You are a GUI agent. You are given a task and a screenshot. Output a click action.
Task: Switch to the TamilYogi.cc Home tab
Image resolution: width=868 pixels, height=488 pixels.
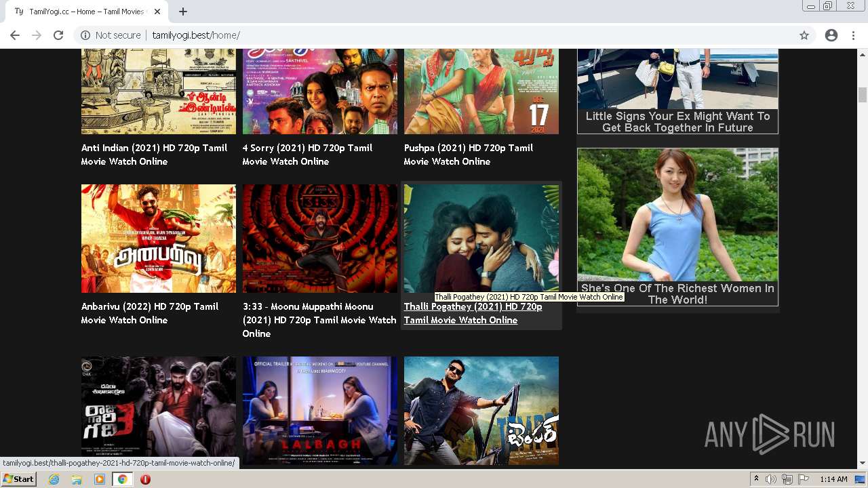[x=87, y=12]
